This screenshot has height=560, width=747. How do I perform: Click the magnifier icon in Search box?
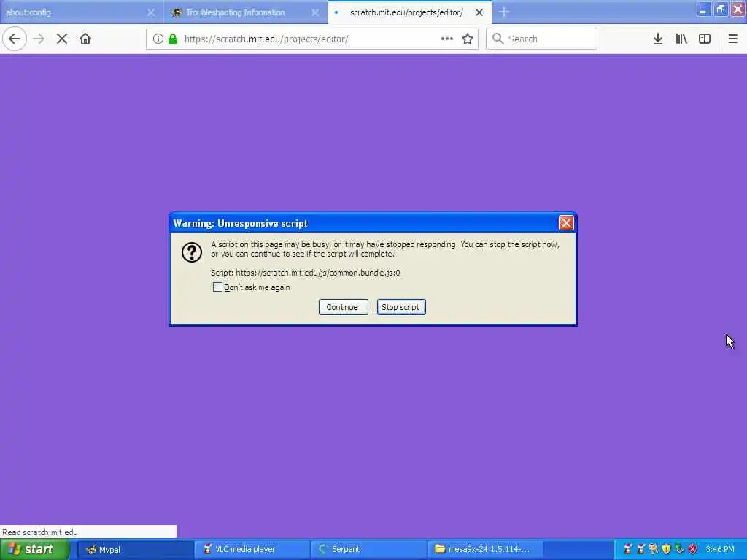(x=498, y=39)
